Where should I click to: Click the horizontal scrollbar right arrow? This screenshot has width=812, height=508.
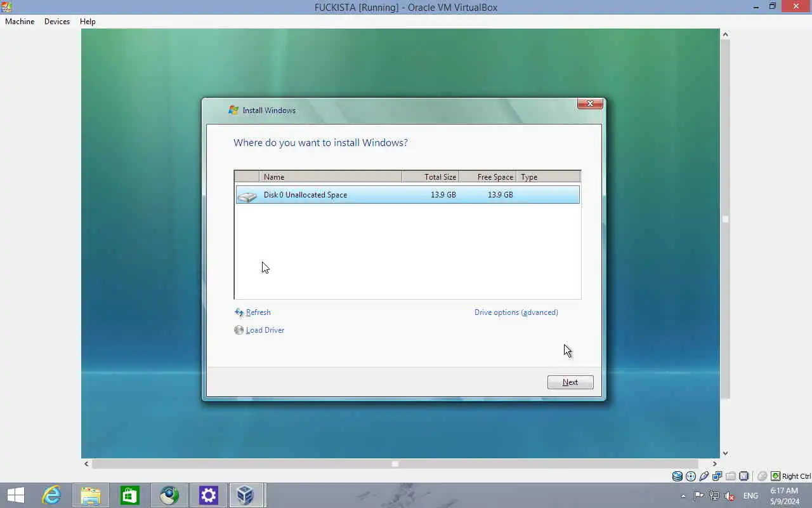714,464
